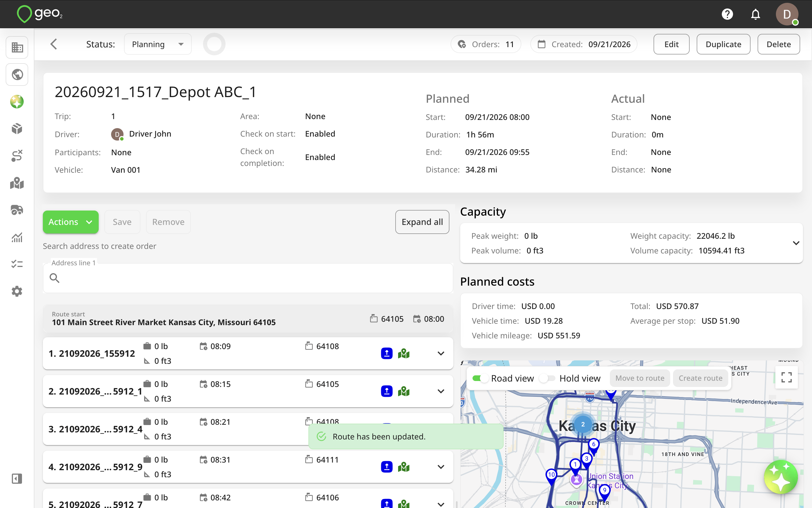The width and height of the screenshot is (812, 508).
Task: Click the blue upload icon for order 2
Action: pyautogui.click(x=387, y=391)
